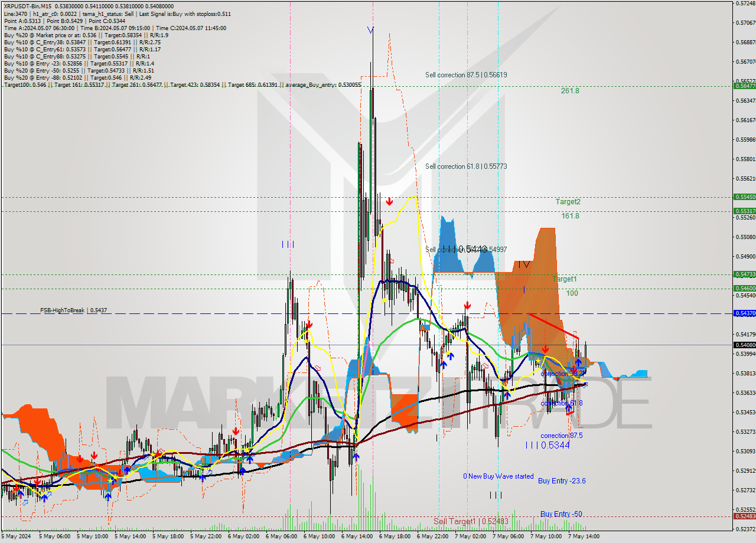Image resolution: width=756 pixels, height=543 pixels.
Task: Select the 'Buy %20 @ Entry -88' line
Action: [77, 77]
